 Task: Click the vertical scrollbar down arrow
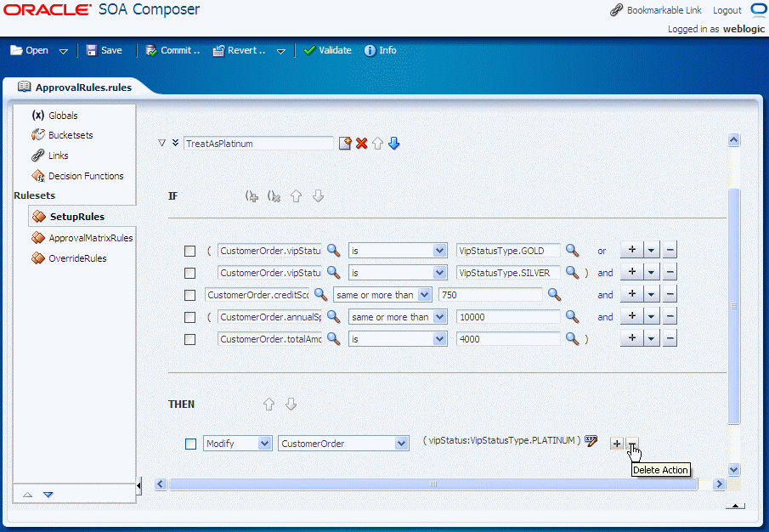tap(733, 470)
